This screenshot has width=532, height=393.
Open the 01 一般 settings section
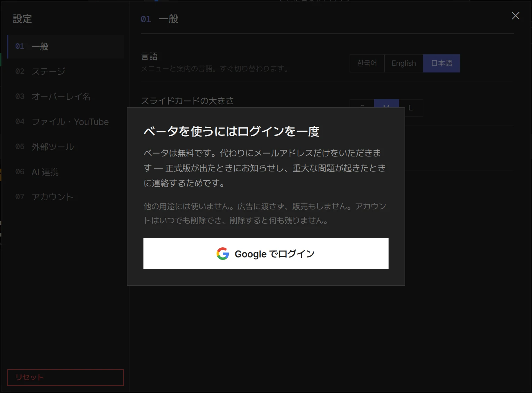coord(65,46)
